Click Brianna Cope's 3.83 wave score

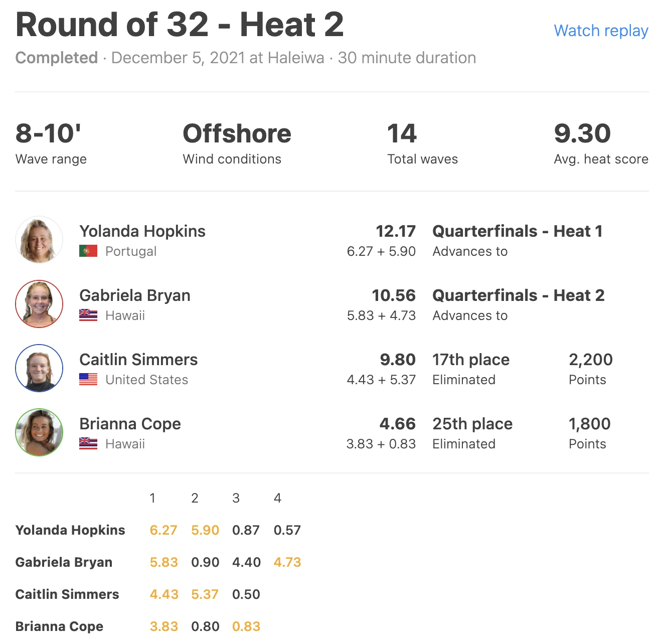pos(164,626)
